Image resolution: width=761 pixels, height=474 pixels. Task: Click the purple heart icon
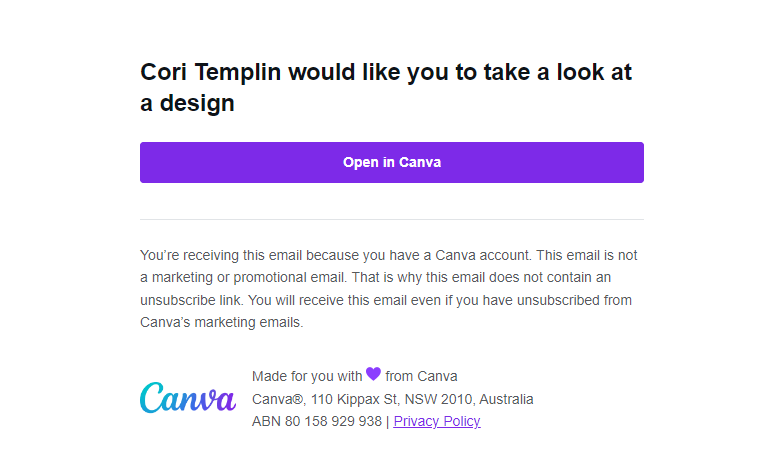(x=373, y=374)
